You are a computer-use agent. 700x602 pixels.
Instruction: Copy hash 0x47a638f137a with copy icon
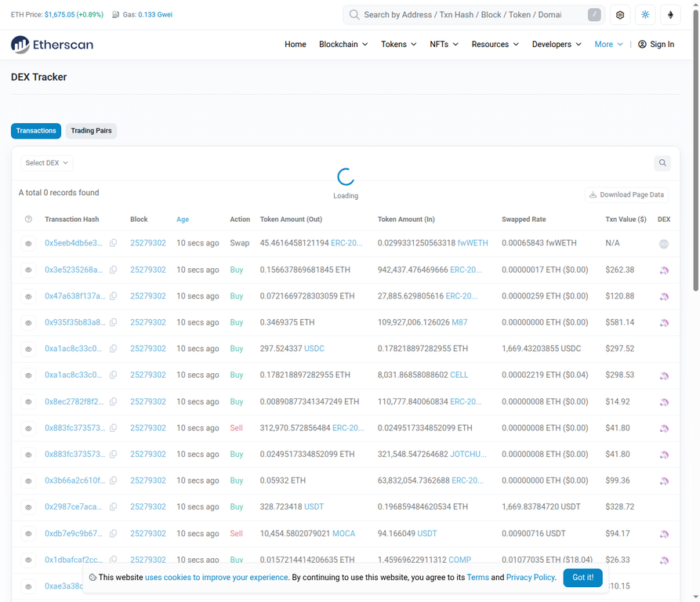[114, 296]
